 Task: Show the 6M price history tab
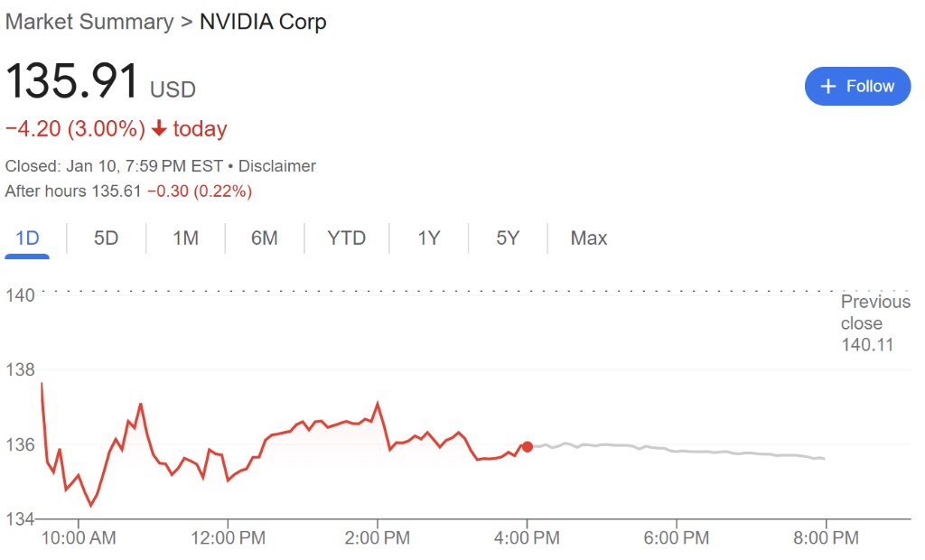click(264, 238)
